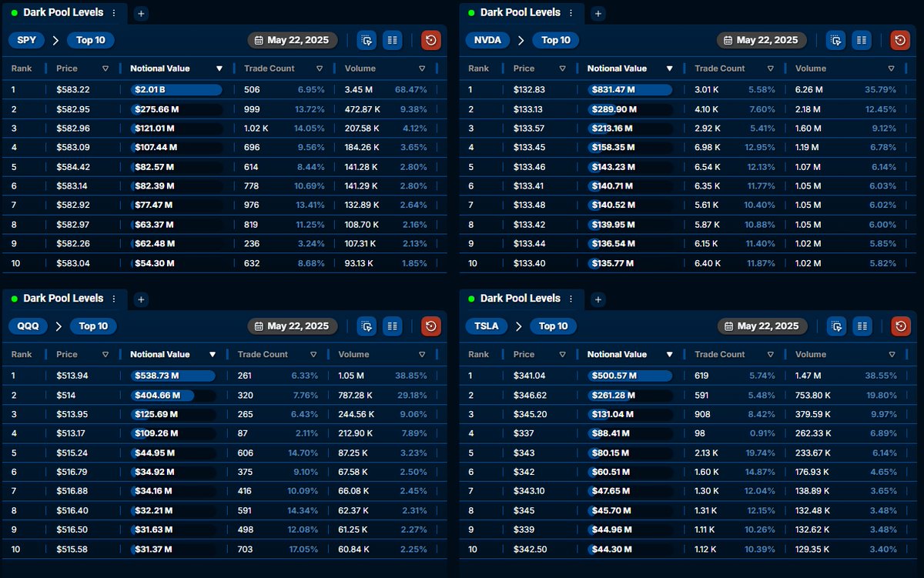Screen dimensions: 924x578
Task: Click the columns layout icon in TSLA panel
Action: coord(862,326)
